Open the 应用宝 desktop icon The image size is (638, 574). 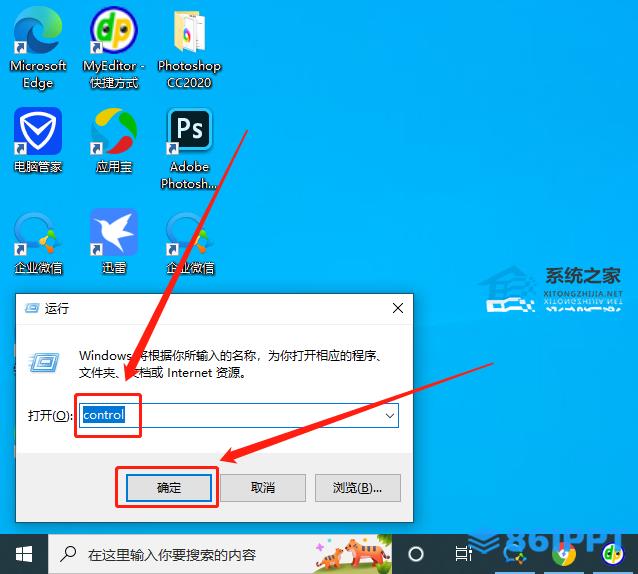point(113,132)
